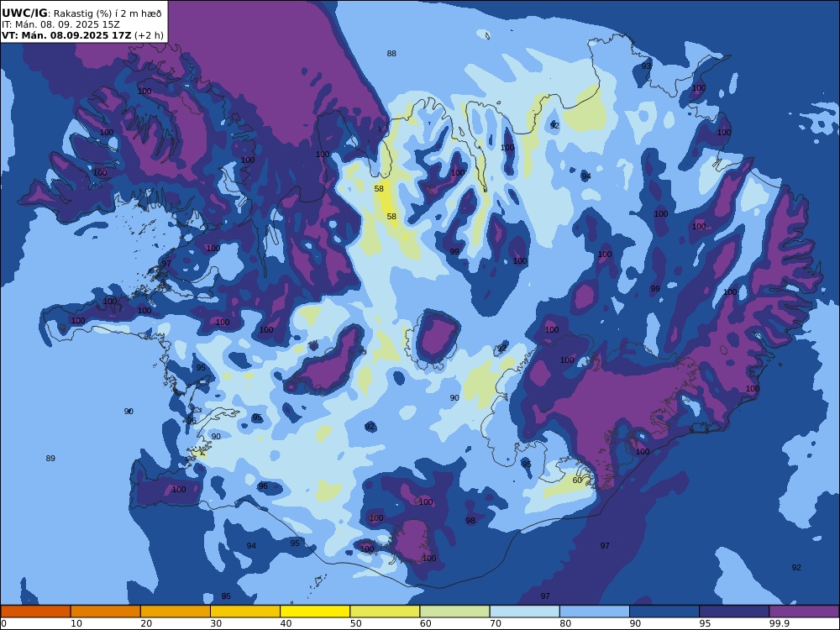Click the dark orange 0–10 legend swatch
The height and width of the screenshot is (630, 840).
[35, 612]
